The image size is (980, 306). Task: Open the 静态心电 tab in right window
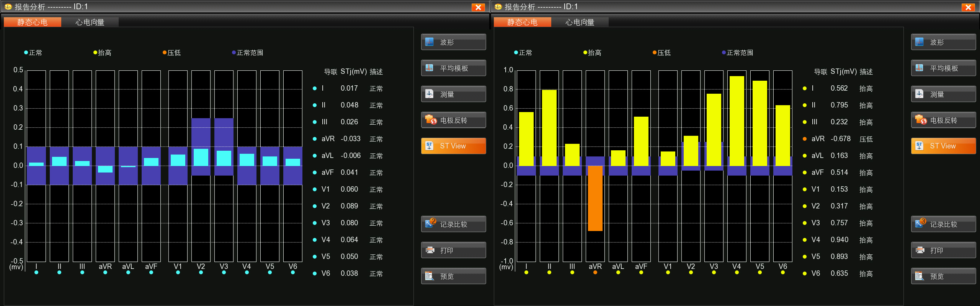[523, 22]
